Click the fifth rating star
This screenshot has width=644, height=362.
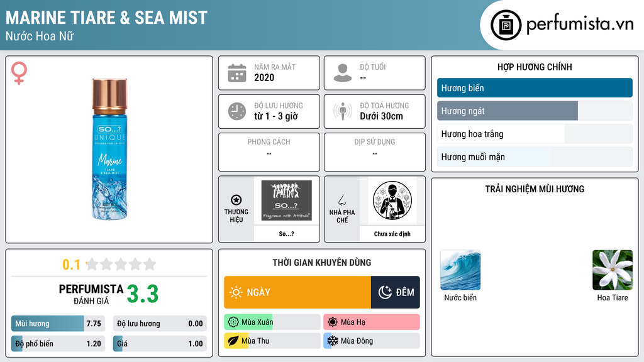click(150, 264)
